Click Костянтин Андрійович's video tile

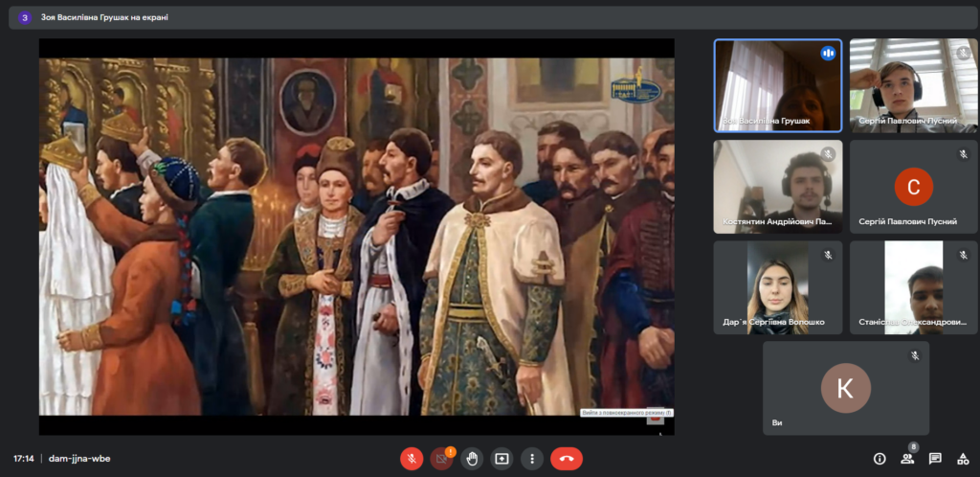pyautogui.click(x=777, y=186)
